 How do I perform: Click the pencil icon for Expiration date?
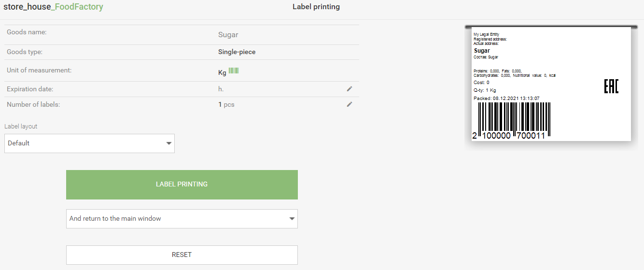pyautogui.click(x=350, y=89)
